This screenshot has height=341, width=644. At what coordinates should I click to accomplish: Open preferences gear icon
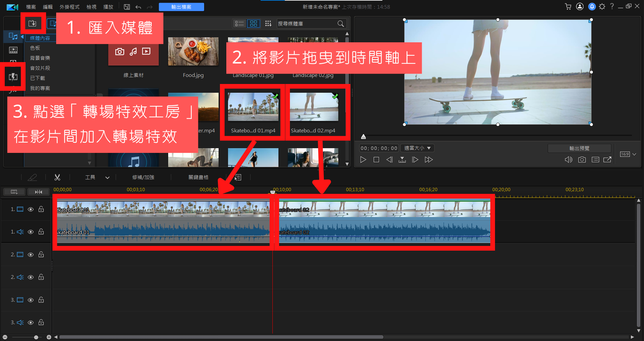pos(602,6)
